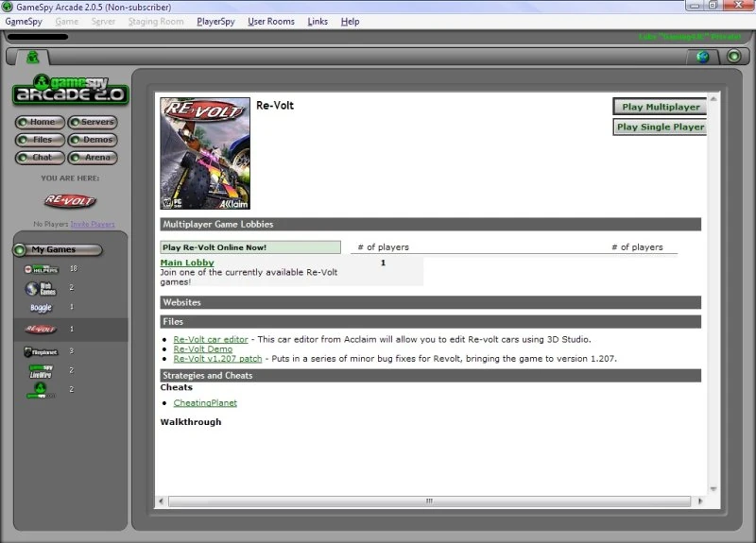Open the Staging Room menu

pyautogui.click(x=156, y=22)
